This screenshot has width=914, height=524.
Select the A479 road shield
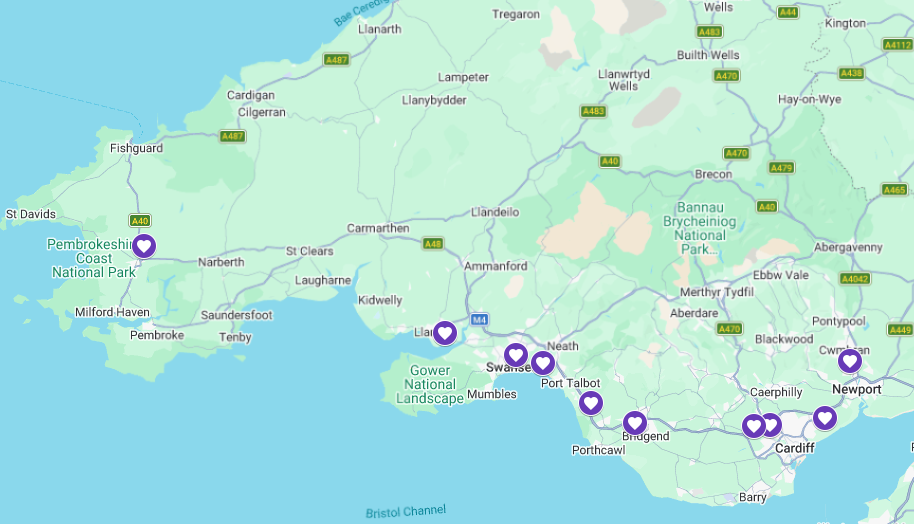pos(781,168)
